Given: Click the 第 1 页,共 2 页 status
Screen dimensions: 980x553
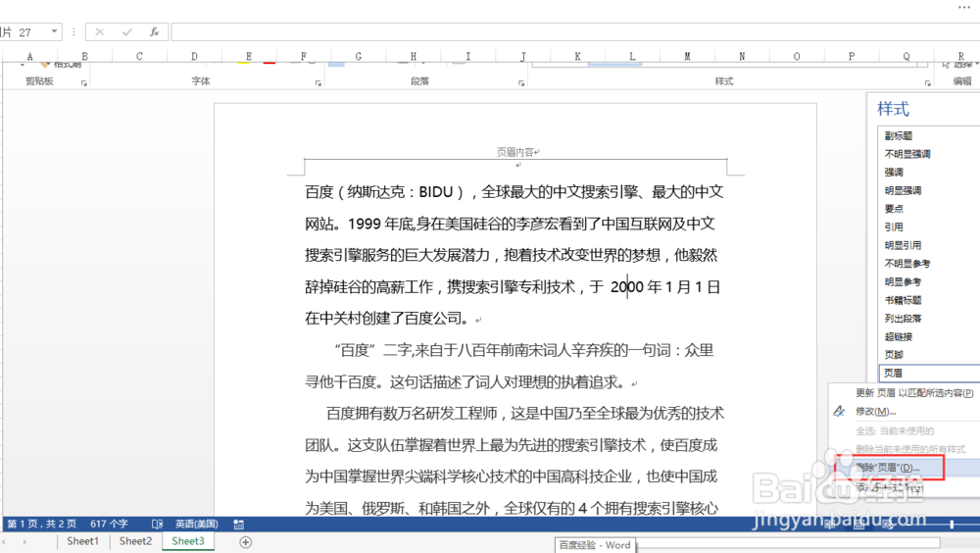Looking at the screenshot, I should 42,524.
